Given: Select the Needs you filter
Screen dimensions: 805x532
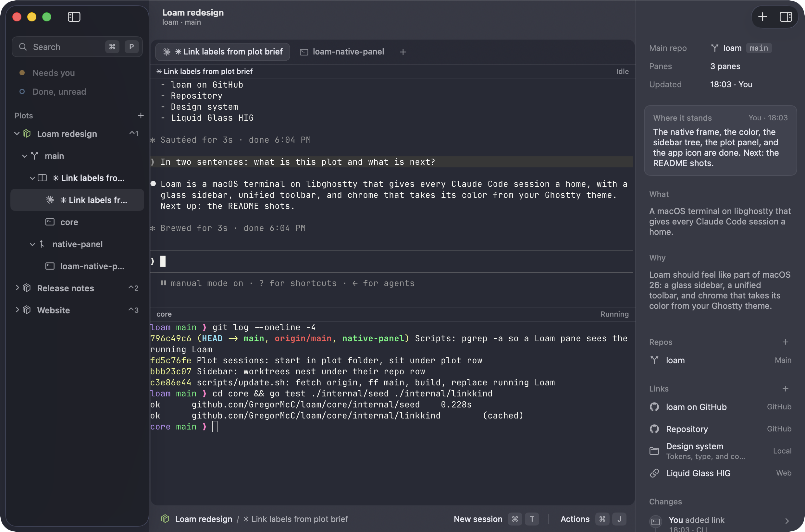Looking at the screenshot, I should pyautogui.click(x=53, y=73).
